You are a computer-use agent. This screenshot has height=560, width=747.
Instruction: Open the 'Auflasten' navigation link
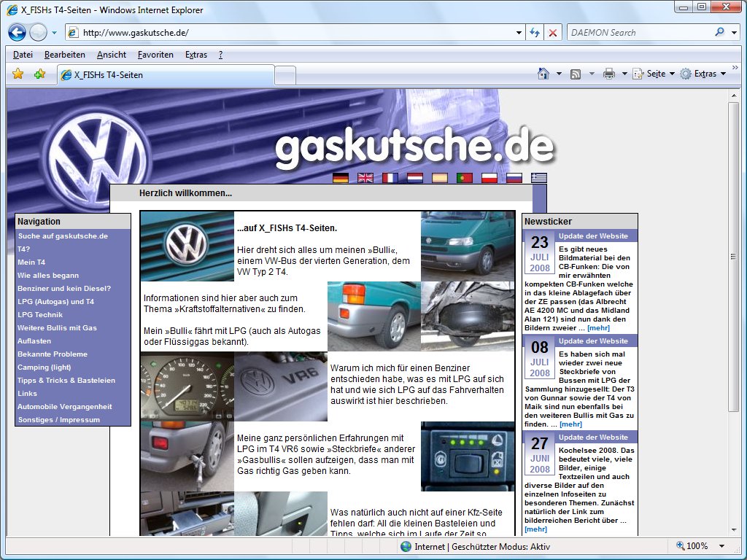(x=34, y=341)
